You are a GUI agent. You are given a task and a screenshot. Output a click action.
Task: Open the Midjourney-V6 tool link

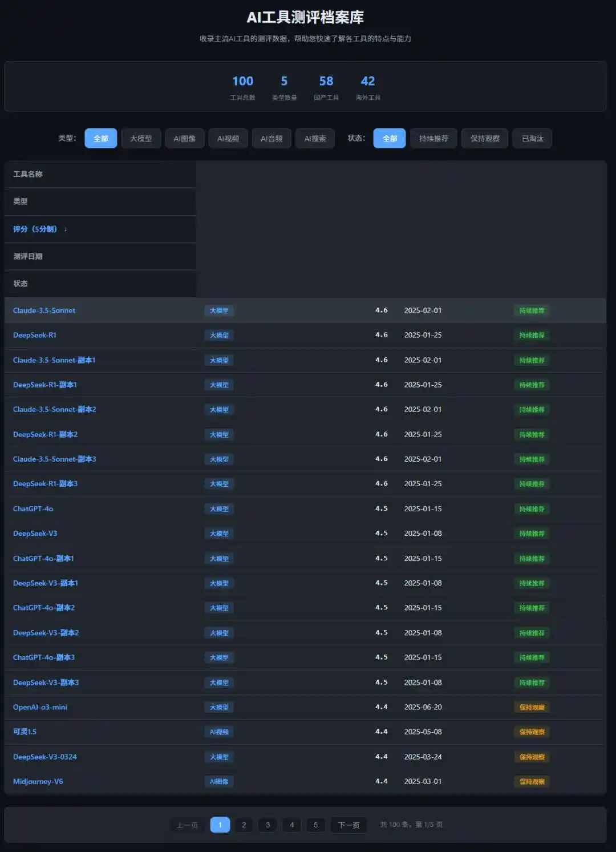pos(38,781)
